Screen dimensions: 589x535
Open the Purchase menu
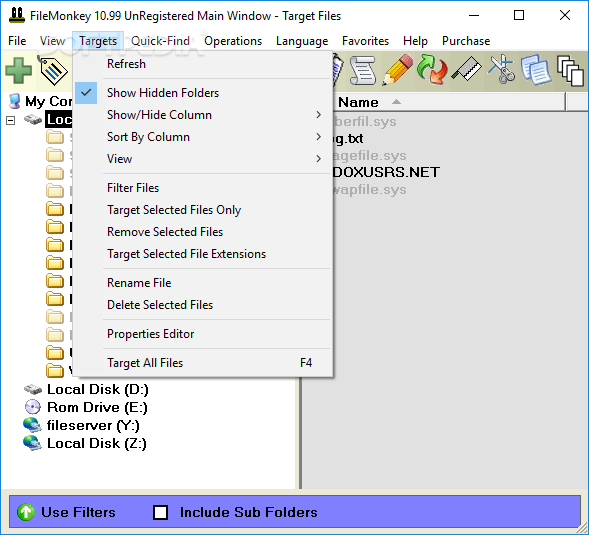pos(466,41)
